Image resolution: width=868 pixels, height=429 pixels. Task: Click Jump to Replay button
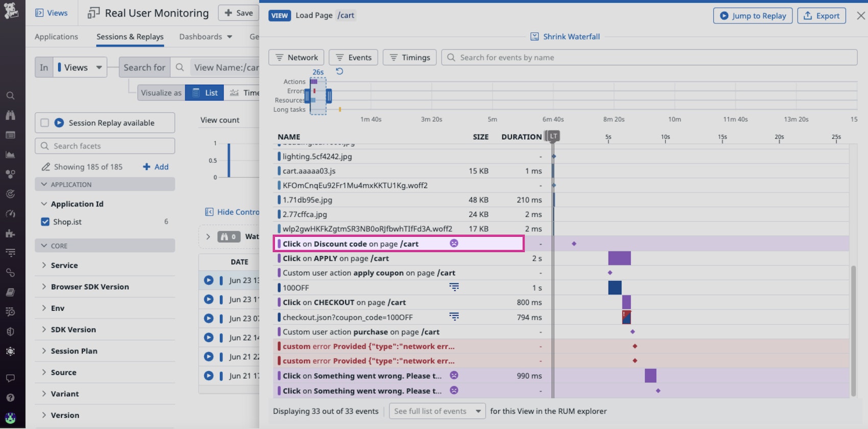[753, 16]
